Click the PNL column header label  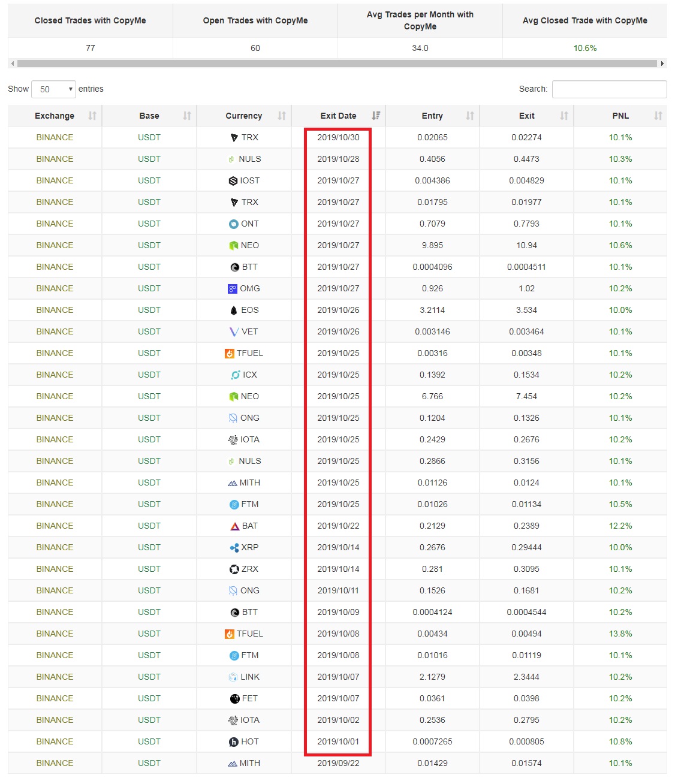(x=620, y=116)
